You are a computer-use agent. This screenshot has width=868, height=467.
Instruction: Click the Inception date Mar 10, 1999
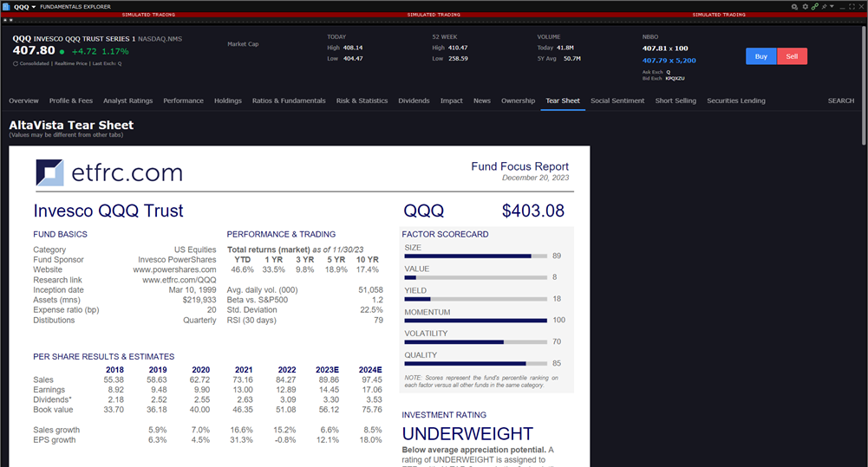(x=193, y=290)
